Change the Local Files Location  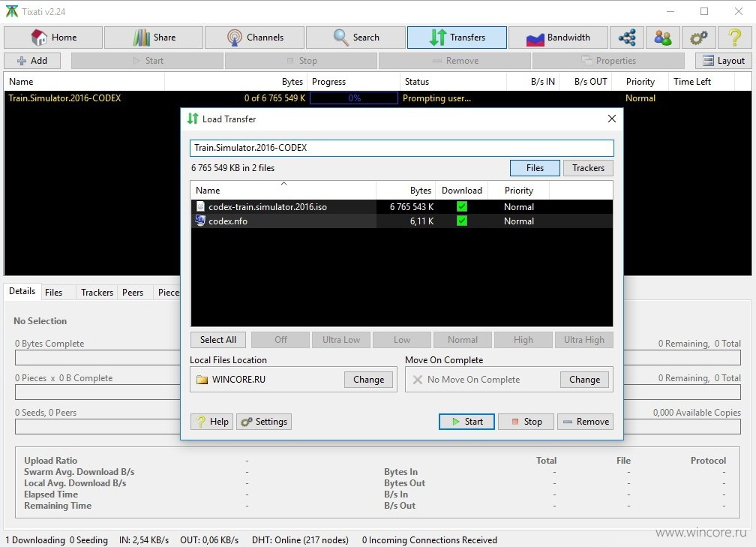[x=368, y=380]
